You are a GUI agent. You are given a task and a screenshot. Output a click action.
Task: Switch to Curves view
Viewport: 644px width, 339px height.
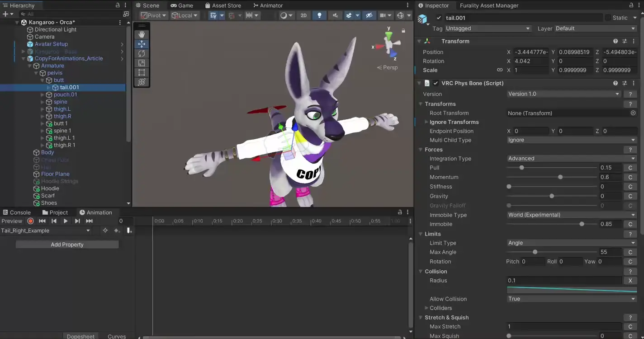(x=117, y=336)
